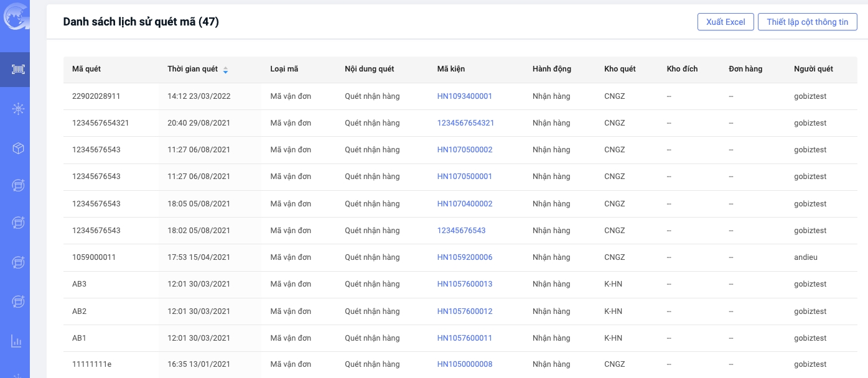The width and height of the screenshot is (868, 378).
Task: Click package code HN1057600011
Action: pos(464,338)
